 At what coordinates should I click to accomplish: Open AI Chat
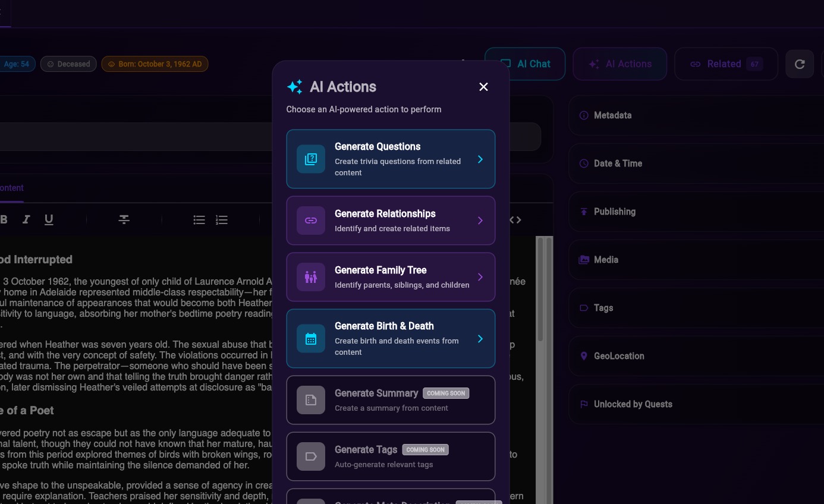point(526,64)
